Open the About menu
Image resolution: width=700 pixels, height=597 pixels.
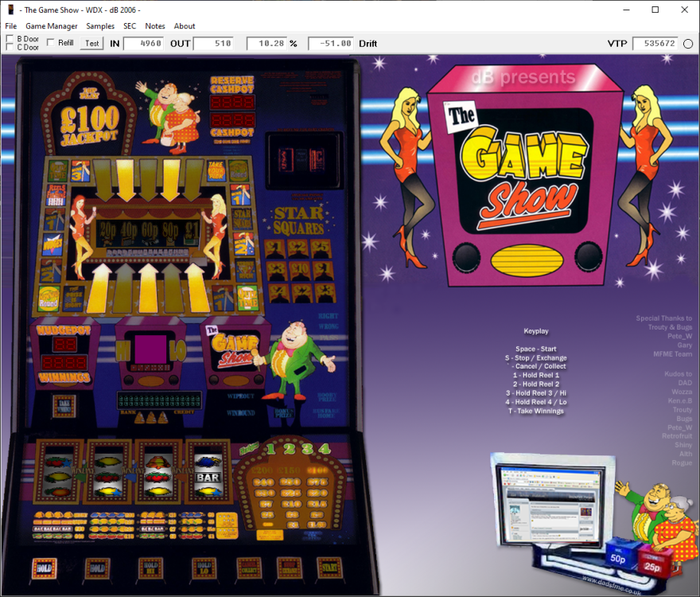click(184, 25)
